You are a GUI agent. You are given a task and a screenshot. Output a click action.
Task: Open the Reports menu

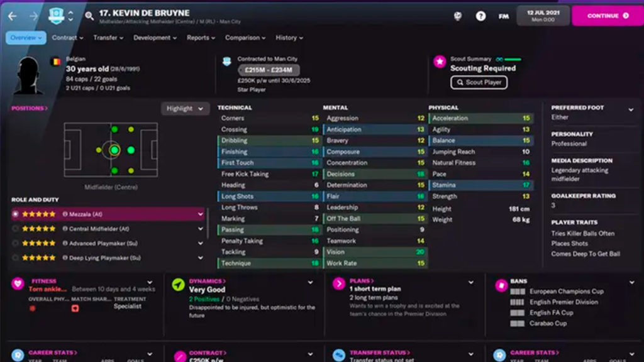coord(201,37)
